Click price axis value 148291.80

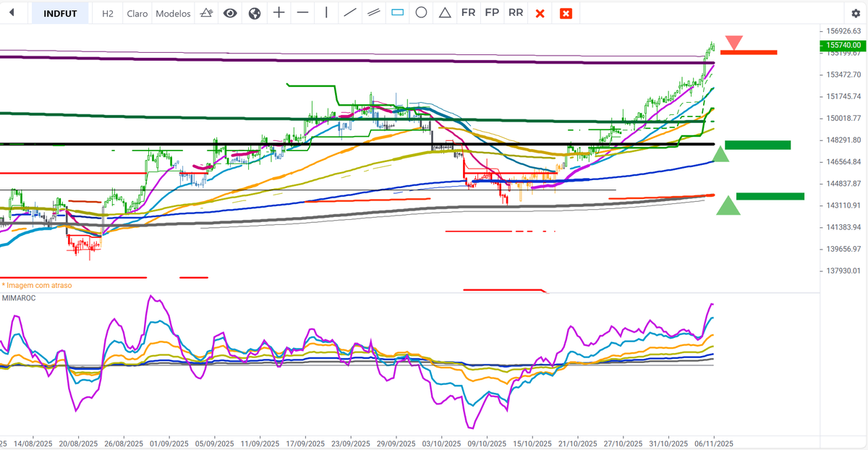point(843,140)
